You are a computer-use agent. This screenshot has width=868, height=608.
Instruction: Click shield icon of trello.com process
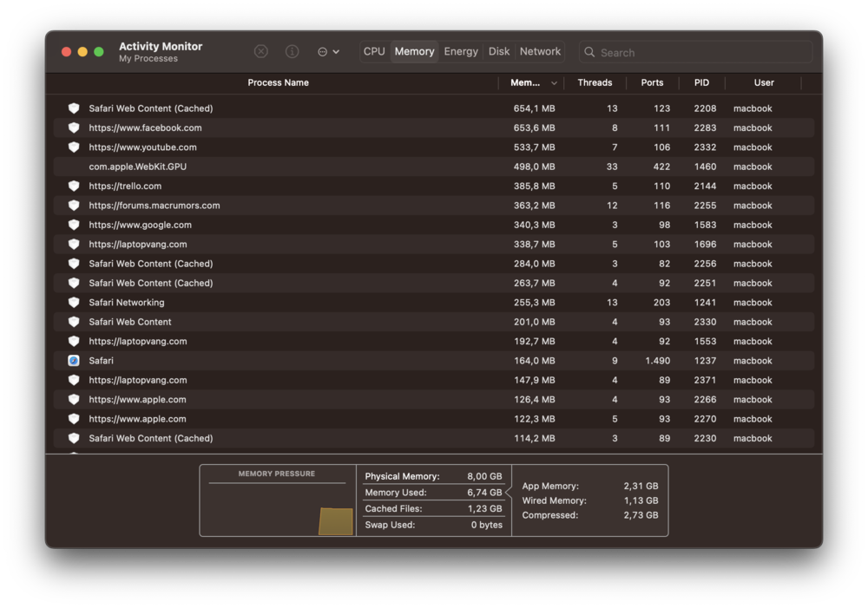pos(74,186)
